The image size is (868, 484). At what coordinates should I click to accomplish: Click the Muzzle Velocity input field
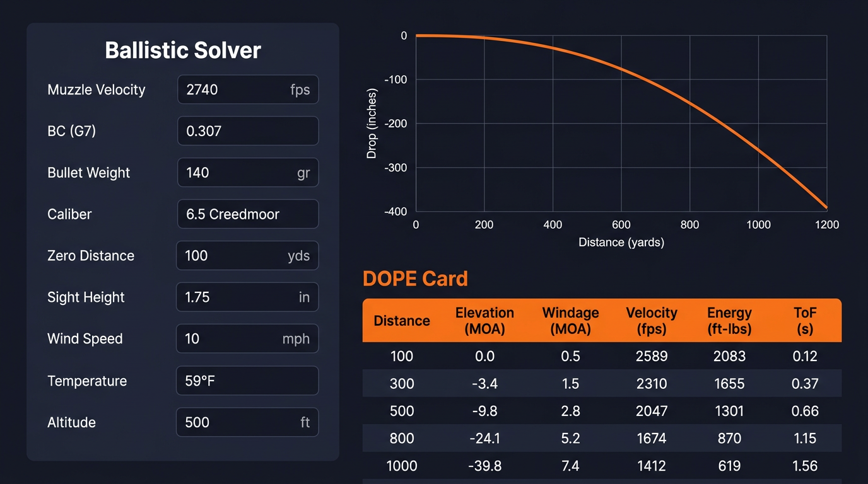tap(248, 89)
